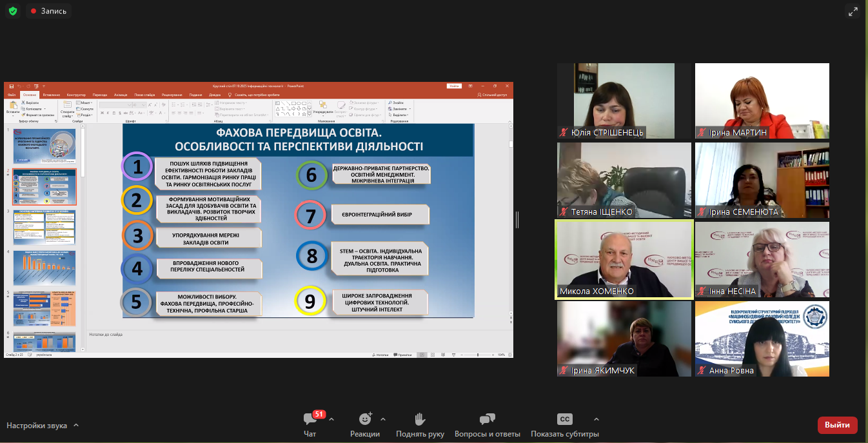Click Створити слайд new slide icon
Image resolution: width=868 pixels, height=443 pixels.
[67, 110]
